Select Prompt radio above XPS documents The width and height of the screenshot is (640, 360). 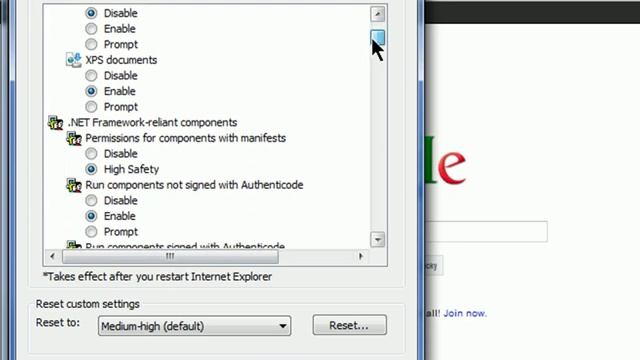91,44
